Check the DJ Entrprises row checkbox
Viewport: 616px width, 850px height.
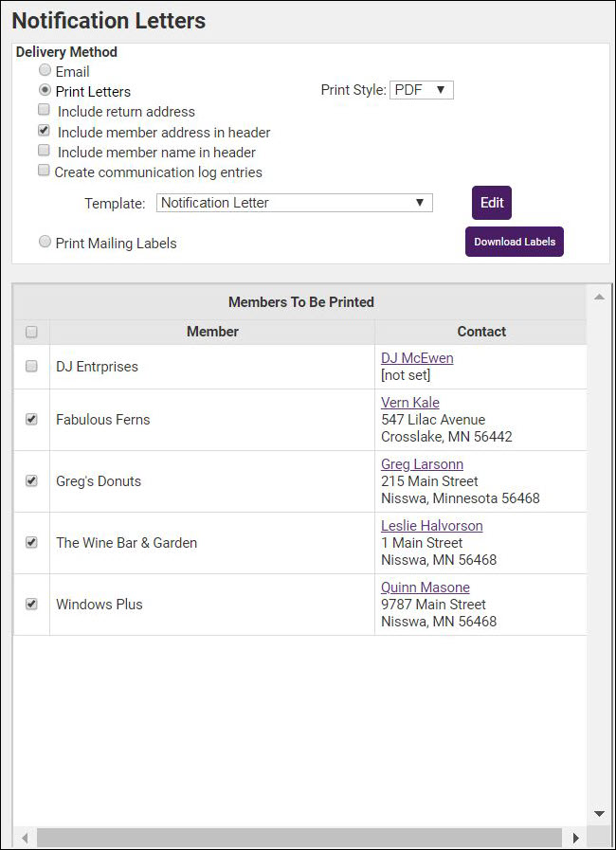[x=31, y=367]
